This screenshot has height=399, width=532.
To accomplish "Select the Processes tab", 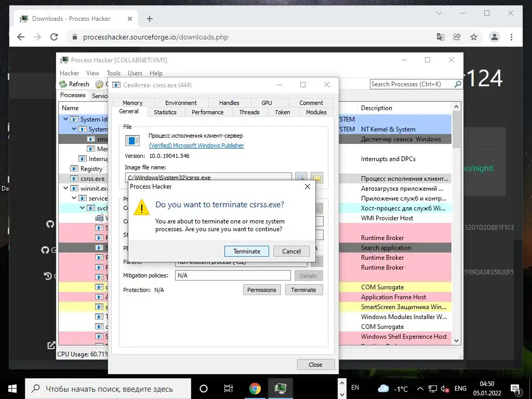I will pos(73,95).
